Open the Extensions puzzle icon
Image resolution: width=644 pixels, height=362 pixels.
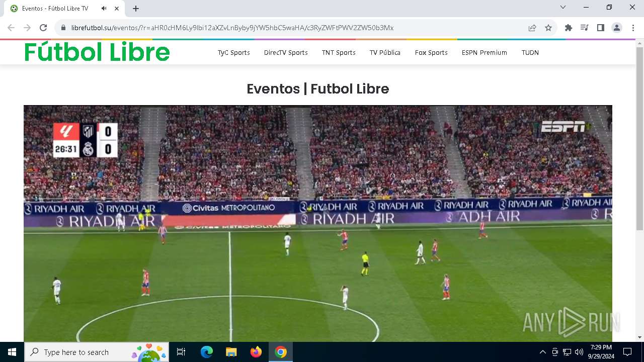(569, 28)
